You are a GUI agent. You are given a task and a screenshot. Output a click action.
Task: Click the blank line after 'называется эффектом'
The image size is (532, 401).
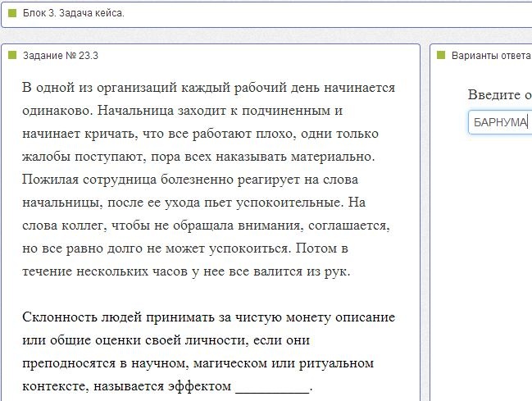pyautogui.click(x=272, y=388)
